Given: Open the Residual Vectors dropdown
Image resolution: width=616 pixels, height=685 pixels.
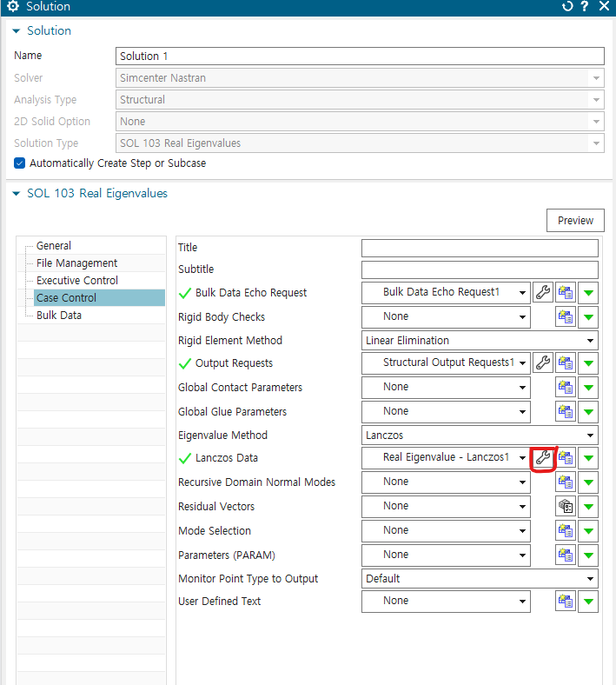Looking at the screenshot, I should pos(446,506).
